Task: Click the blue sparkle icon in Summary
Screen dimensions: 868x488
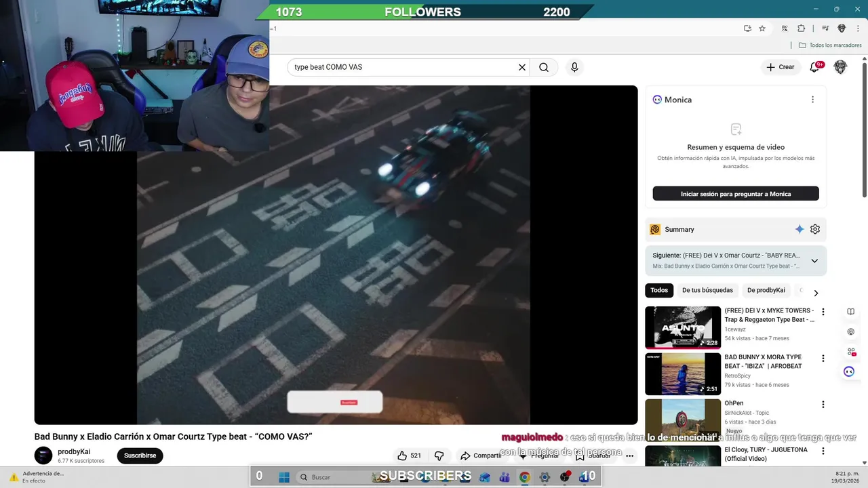Action: [x=800, y=229]
